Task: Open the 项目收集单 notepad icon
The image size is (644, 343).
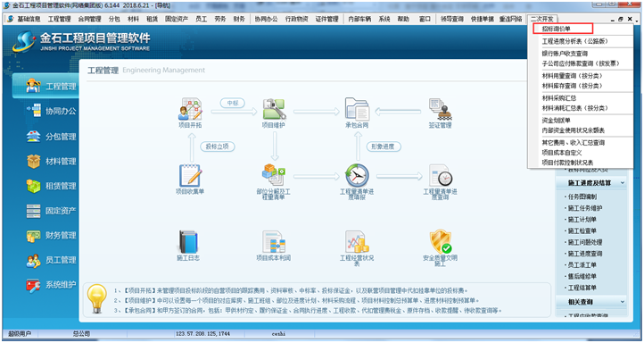Action: coord(190,176)
